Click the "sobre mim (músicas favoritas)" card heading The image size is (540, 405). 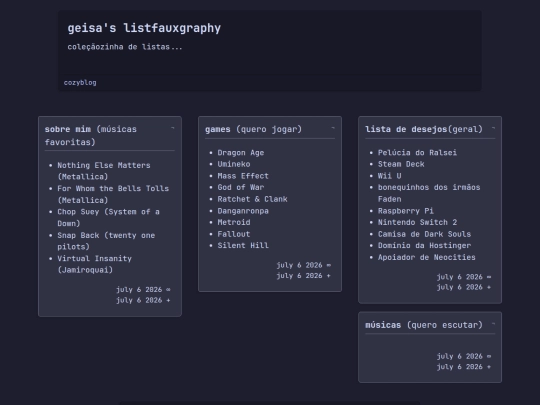coord(91,135)
